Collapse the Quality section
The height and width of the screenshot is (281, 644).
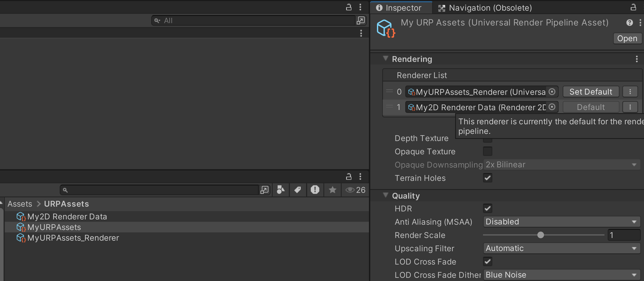pyautogui.click(x=386, y=195)
